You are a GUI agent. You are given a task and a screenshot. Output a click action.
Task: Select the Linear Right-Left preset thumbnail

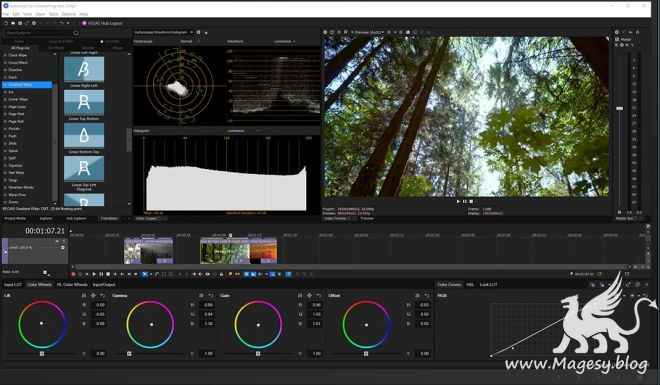tap(84, 69)
